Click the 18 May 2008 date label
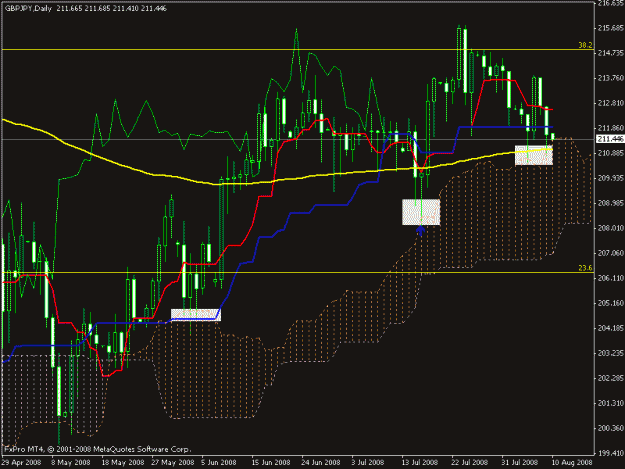625x469 pixels. 122,463
